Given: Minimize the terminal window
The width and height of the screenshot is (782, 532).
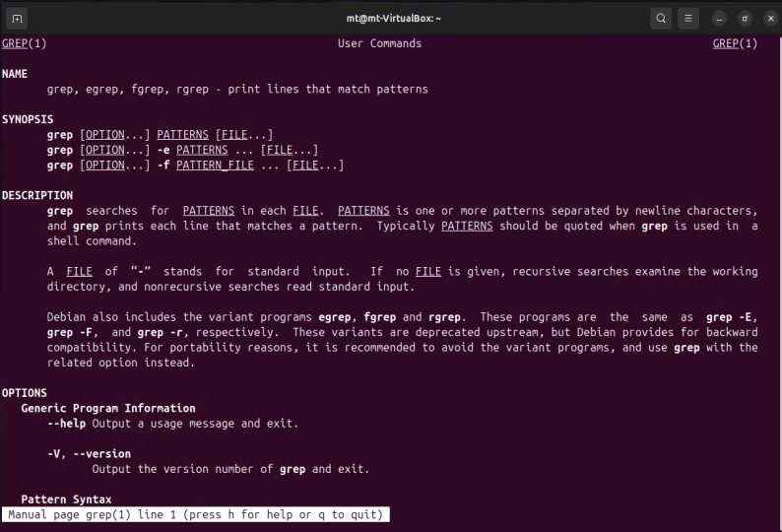Looking at the screenshot, I should 719,19.
